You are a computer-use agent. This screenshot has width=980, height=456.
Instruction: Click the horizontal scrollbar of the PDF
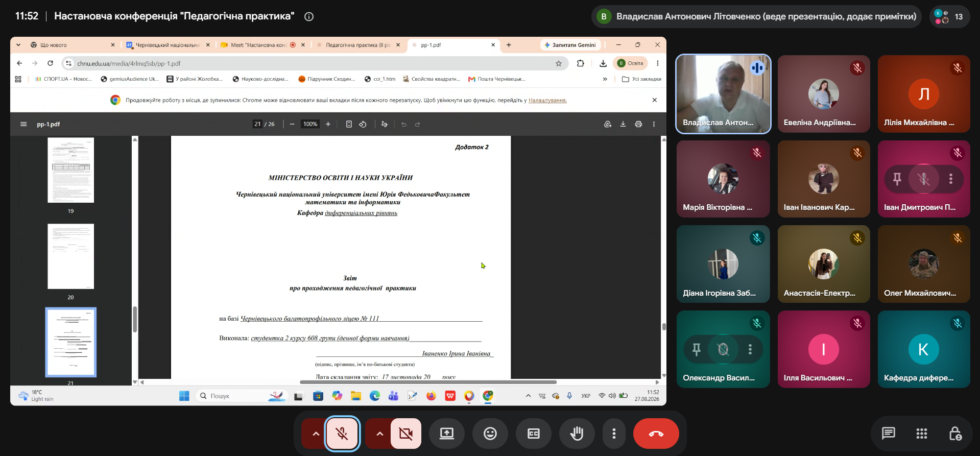coord(428,382)
